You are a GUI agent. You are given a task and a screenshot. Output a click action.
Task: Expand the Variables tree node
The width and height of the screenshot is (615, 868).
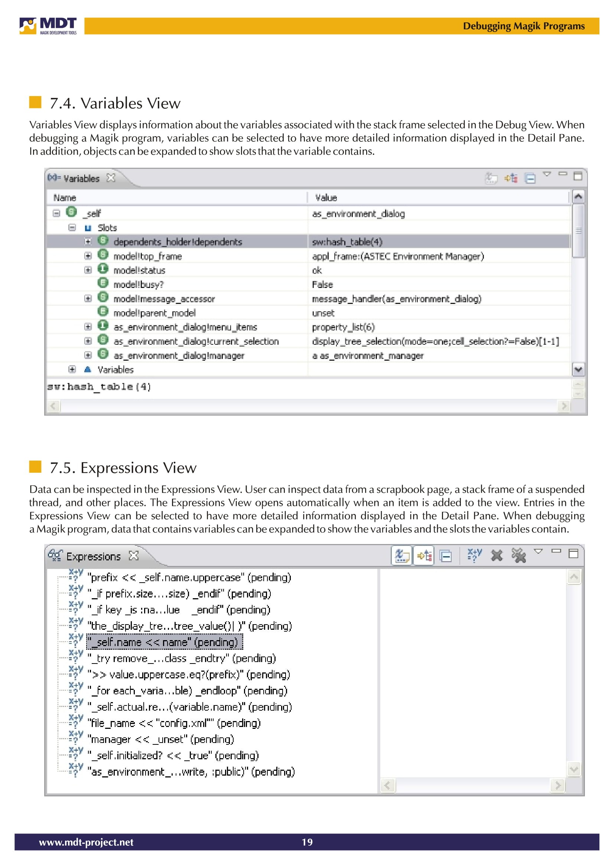click(72, 369)
